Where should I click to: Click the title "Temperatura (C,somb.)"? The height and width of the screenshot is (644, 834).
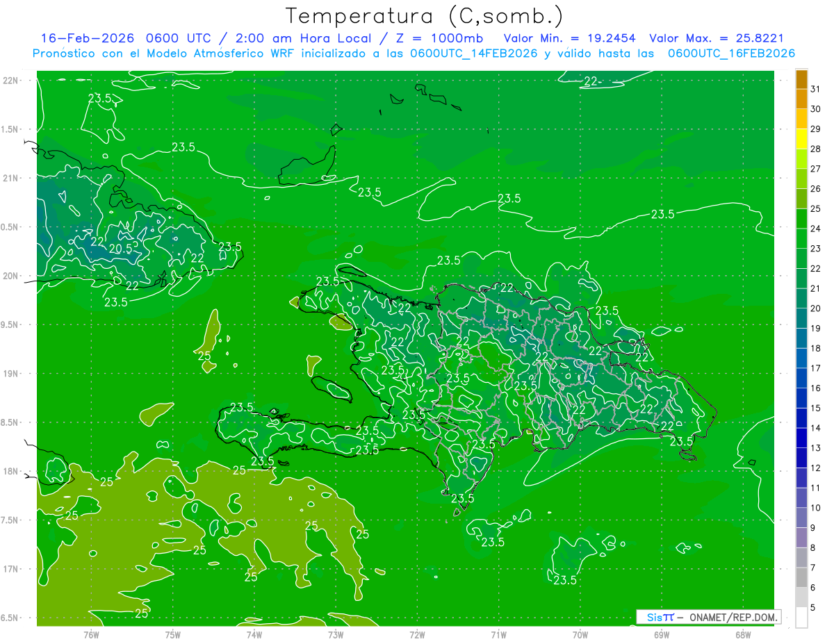click(x=425, y=16)
